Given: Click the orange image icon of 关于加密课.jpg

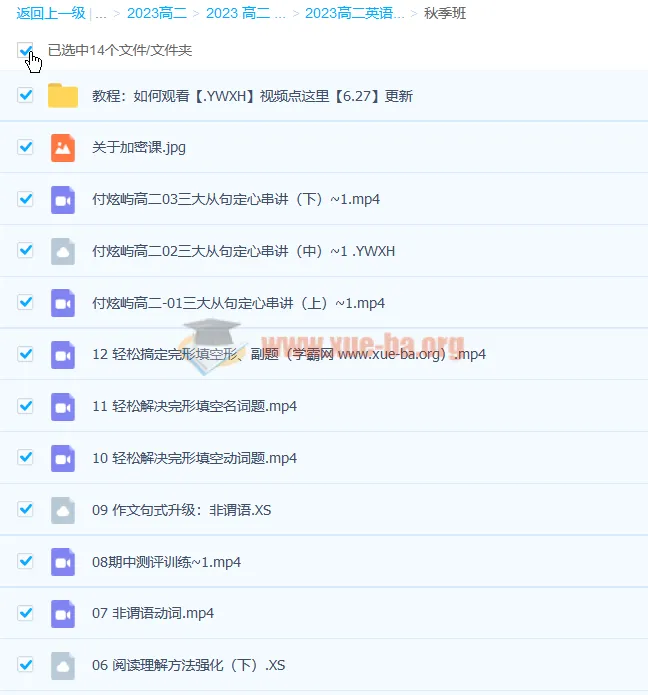Looking at the screenshot, I should coord(63,147).
